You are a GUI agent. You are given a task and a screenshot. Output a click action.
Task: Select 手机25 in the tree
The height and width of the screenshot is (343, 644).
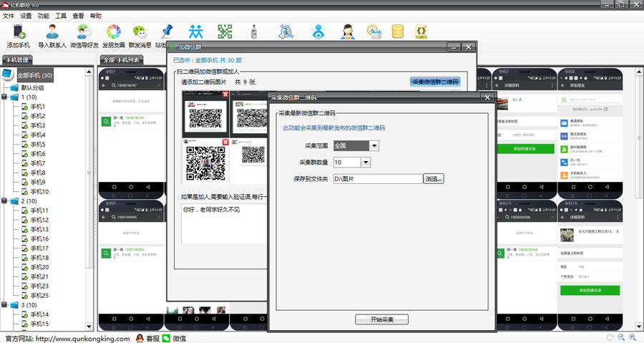[x=39, y=296]
